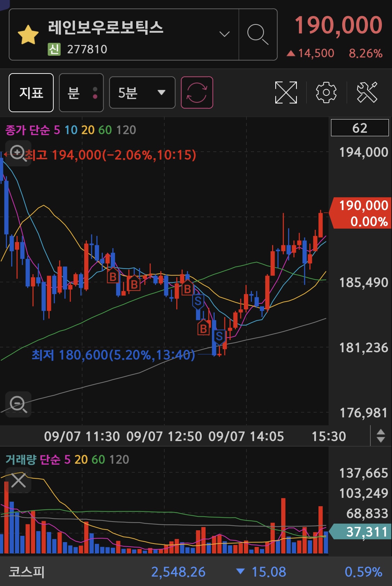The width and height of the screenshot is (392, 586).
Task: Open the 지표 indicators button
Action: click(x=31, y=93)
